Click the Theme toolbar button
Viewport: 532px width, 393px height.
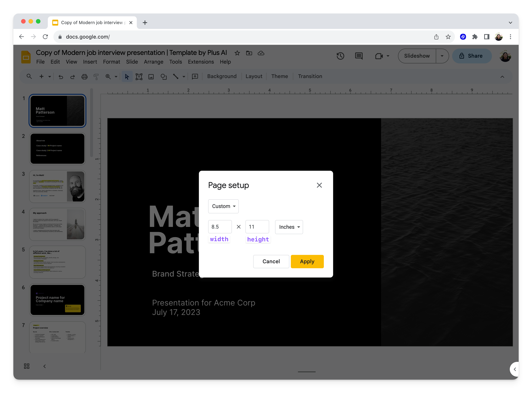(279, 76)
